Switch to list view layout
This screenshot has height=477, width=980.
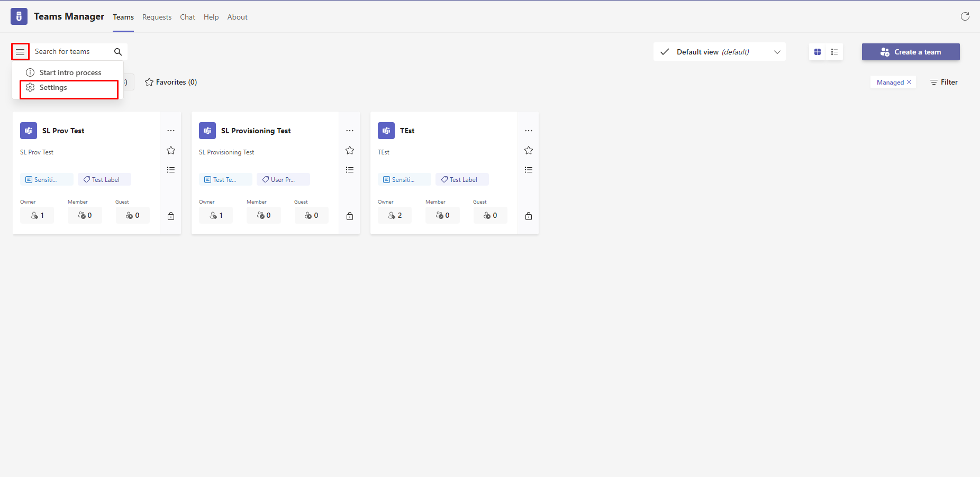[834, 52]
